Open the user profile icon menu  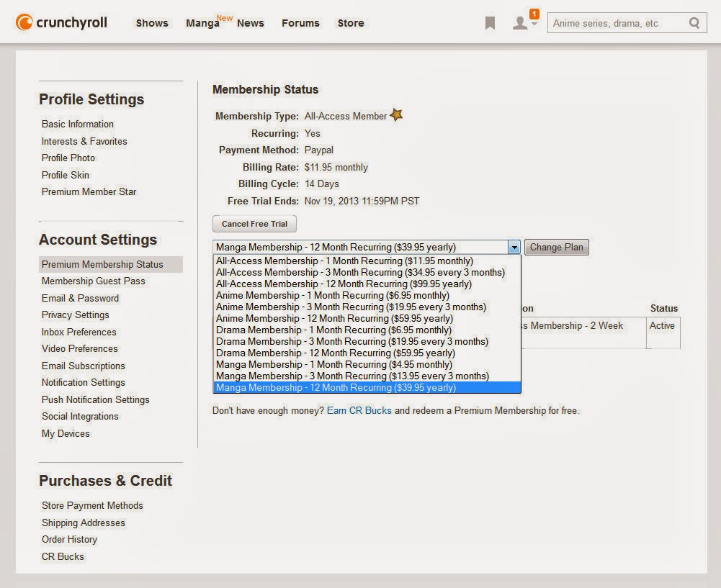click(x=520, y=23)
